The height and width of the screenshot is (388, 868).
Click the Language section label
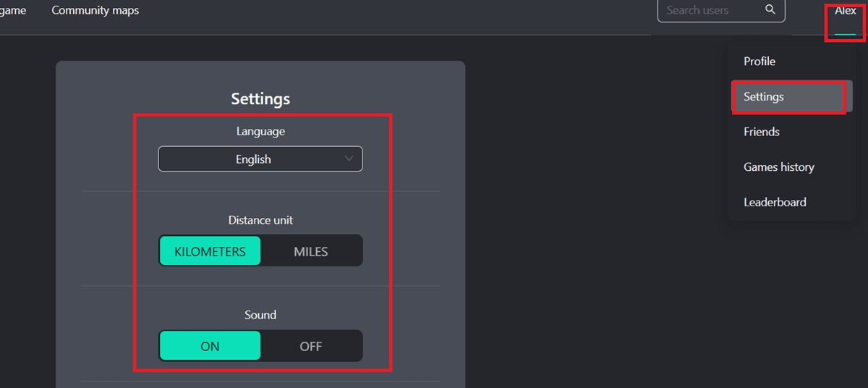260,132
